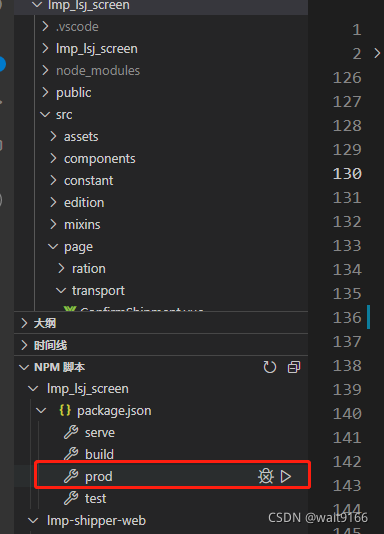Select the public folder name
The image size is (384, 534).
[x=74, y=93]
